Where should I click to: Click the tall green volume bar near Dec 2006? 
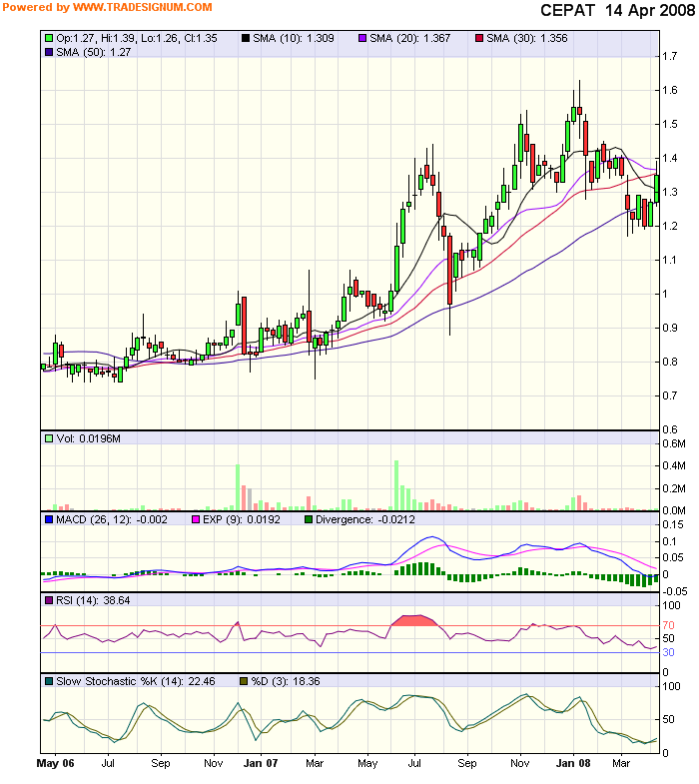[238, 487]
